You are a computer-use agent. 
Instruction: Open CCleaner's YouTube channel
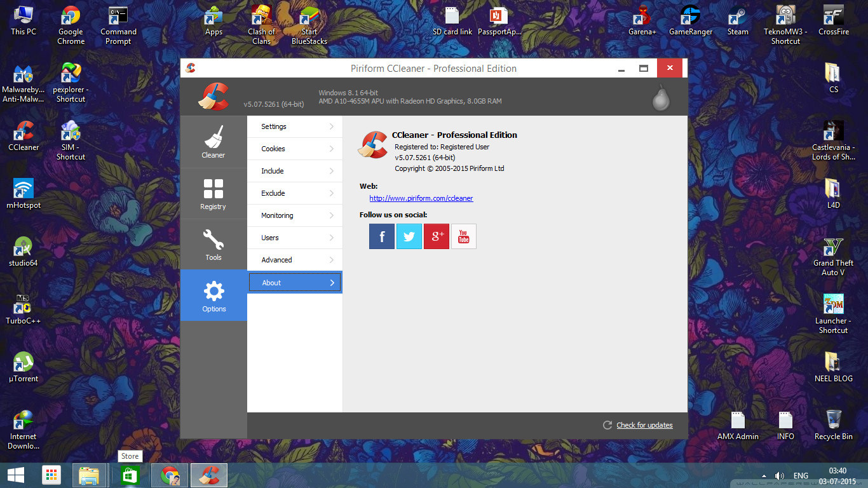point(463,236)
